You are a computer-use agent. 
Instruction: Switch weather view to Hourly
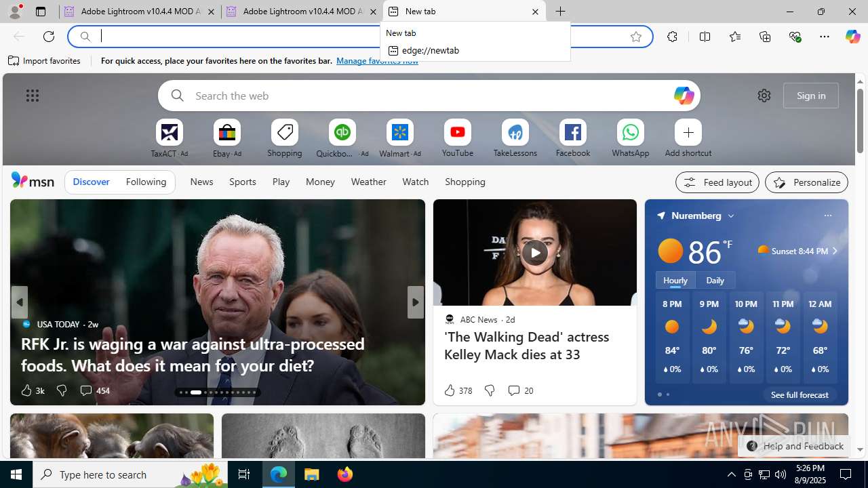coord(675,280)
